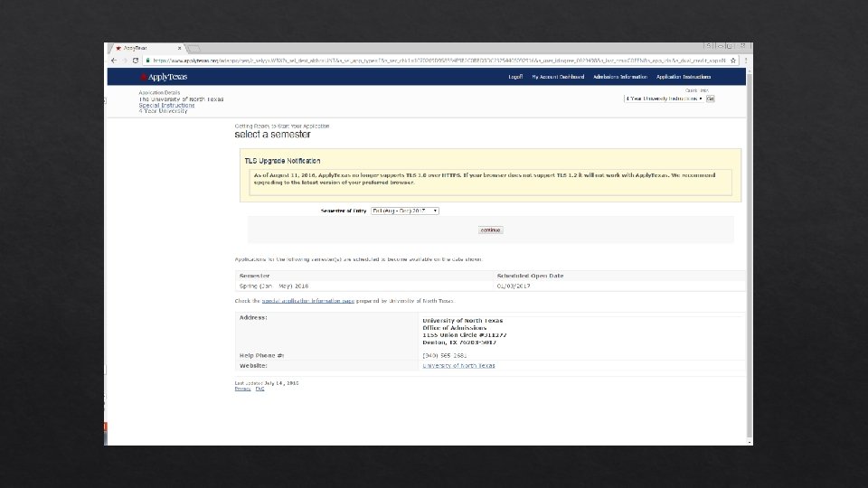The image size is (868, 488).
Task: Click 'The University of North Texas' header text
Action: point(181,99)
